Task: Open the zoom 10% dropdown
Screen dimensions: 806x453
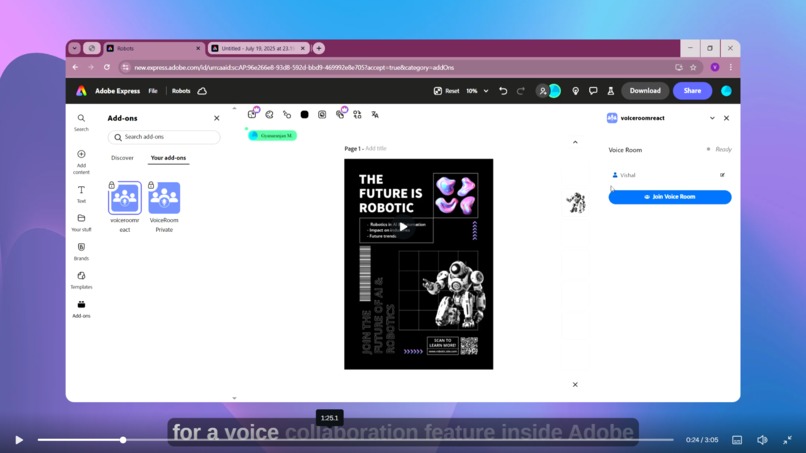Action: click(477, 91)
